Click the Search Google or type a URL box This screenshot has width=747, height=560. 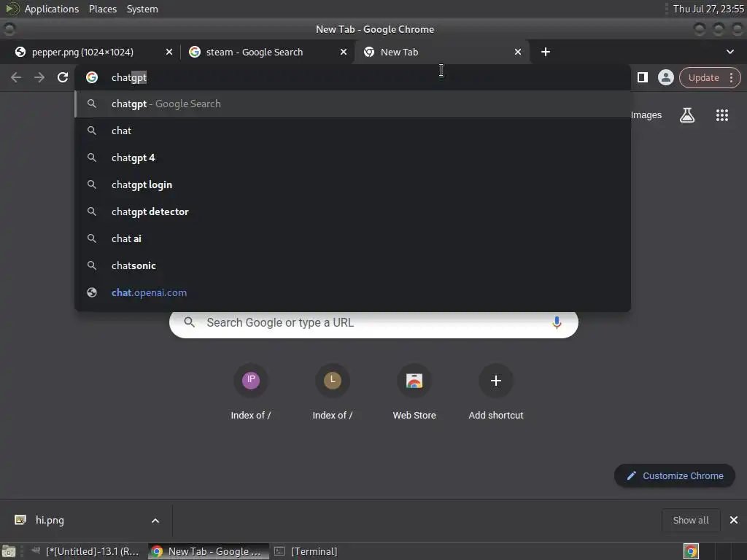tap(373, 322)
